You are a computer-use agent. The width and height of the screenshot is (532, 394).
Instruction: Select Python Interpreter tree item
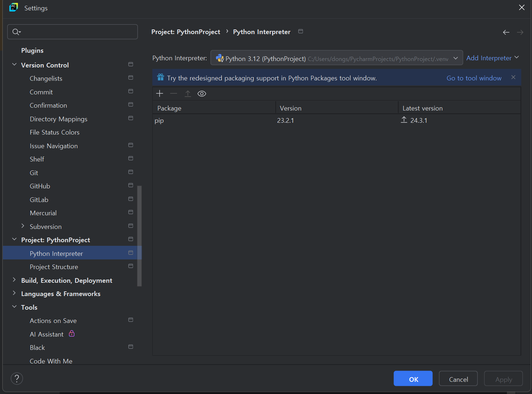[x=72, y=253]
